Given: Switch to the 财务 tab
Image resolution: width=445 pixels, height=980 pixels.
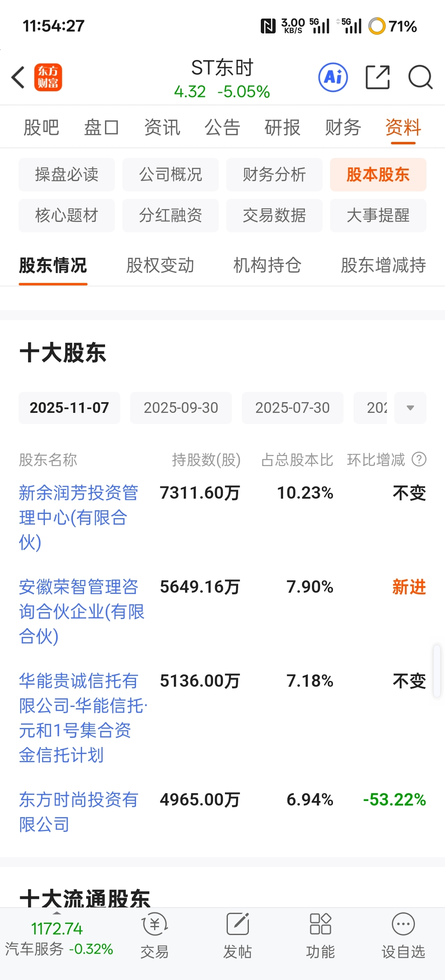Looking at the screenshot, I should tap(343, 127).
